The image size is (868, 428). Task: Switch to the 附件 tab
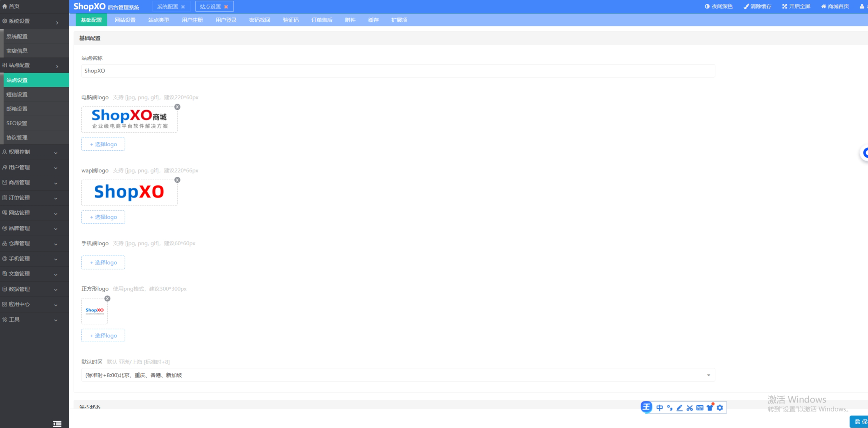(350, 20)
